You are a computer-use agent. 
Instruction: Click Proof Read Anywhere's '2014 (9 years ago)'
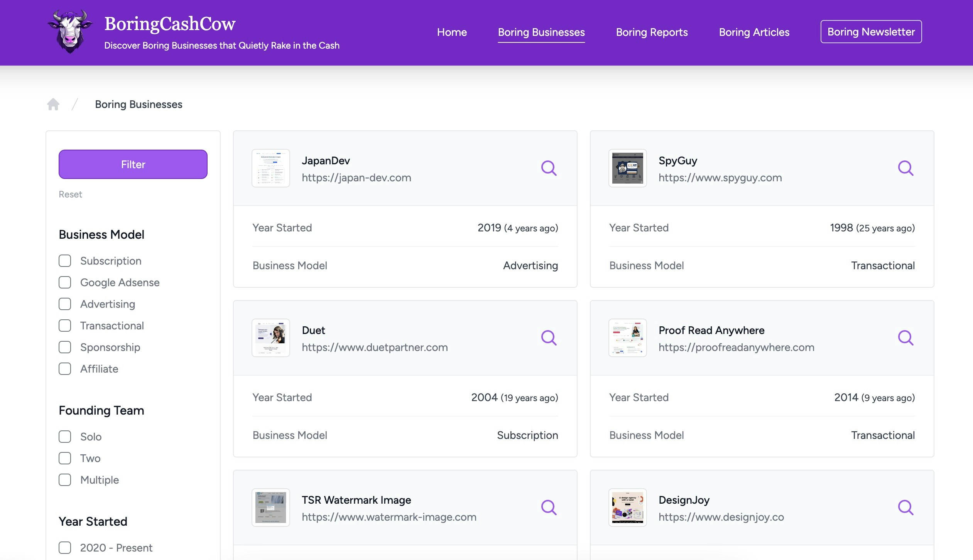click(x=874, y=398)
